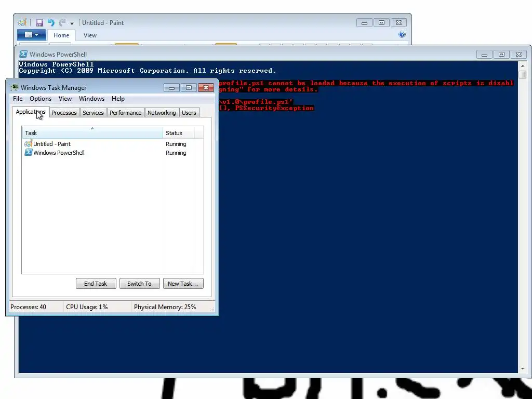The height and width of the screenshot is (399, 532).
Task: Maximize the Paint window
Action: pos(381,23)
